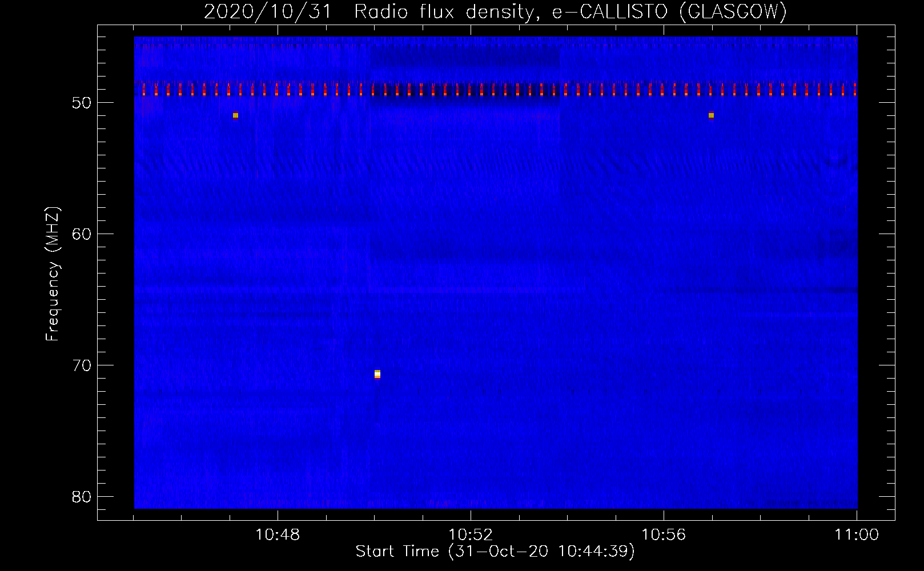Click the 60 frequency tick label
The height and width of the screenshot is (571, 924).
[82, 234]
